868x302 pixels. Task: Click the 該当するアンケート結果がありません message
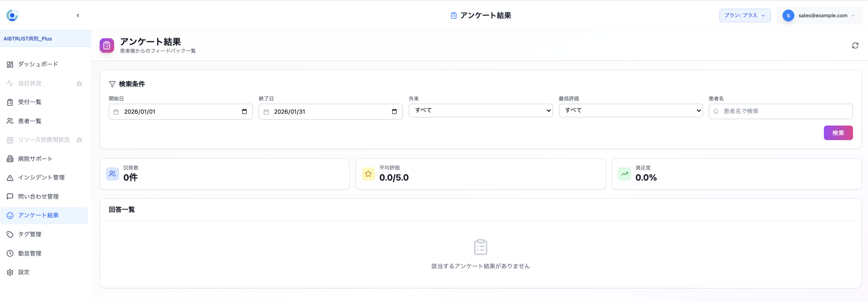(x=481, y=266)
